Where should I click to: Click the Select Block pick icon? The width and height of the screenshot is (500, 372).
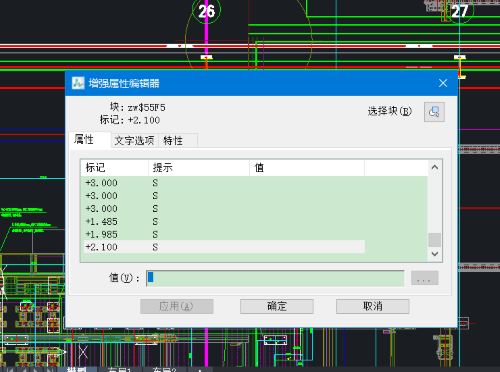pos(434,112)
